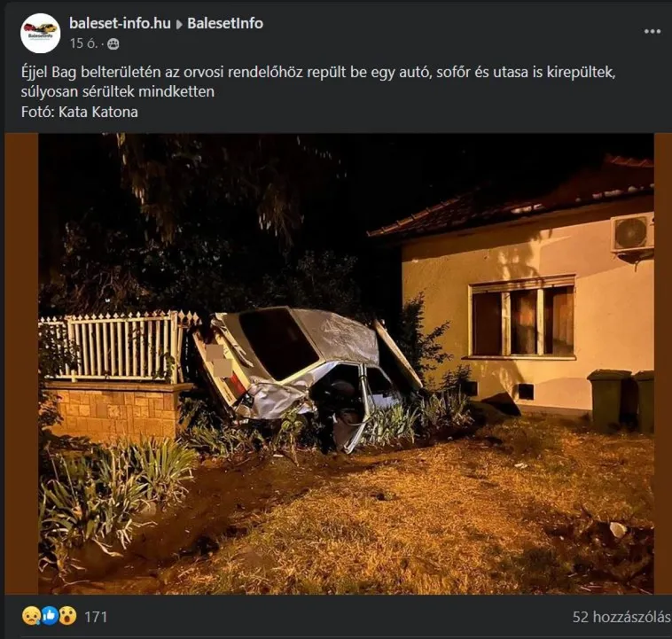Open the 52 hozzászólás comments link

[x=621, y=617]
